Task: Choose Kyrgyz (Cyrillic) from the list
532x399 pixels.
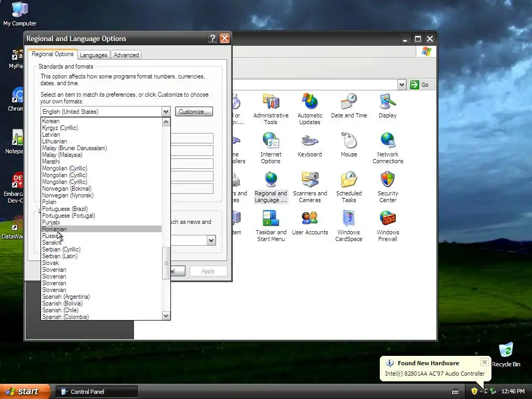Action: [101, 128]
